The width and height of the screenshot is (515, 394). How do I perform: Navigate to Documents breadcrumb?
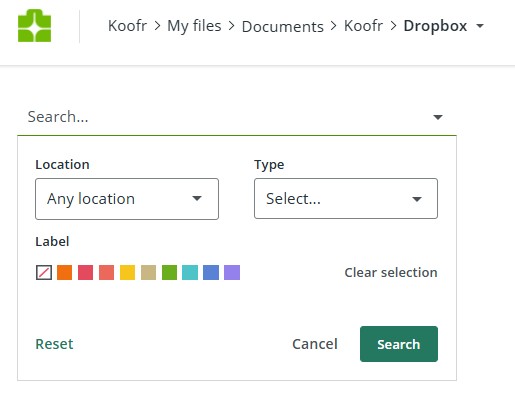[x=283, y=26]
